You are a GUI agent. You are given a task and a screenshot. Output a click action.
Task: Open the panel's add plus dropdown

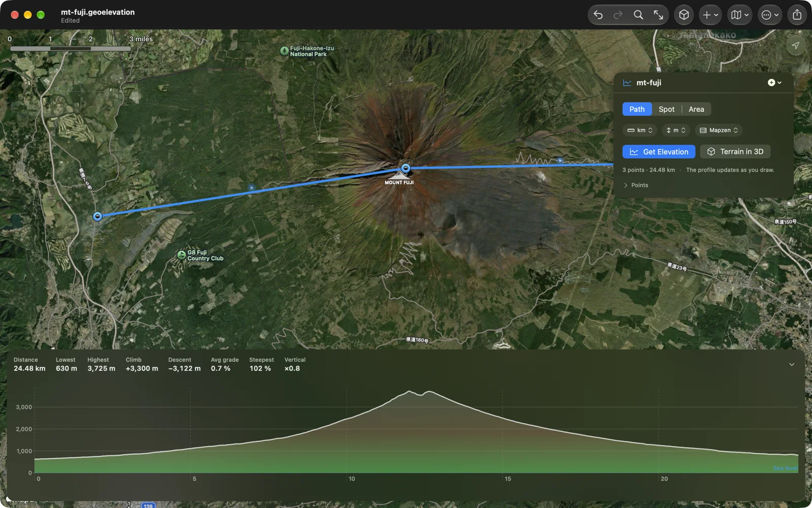(x=774, y=82)
